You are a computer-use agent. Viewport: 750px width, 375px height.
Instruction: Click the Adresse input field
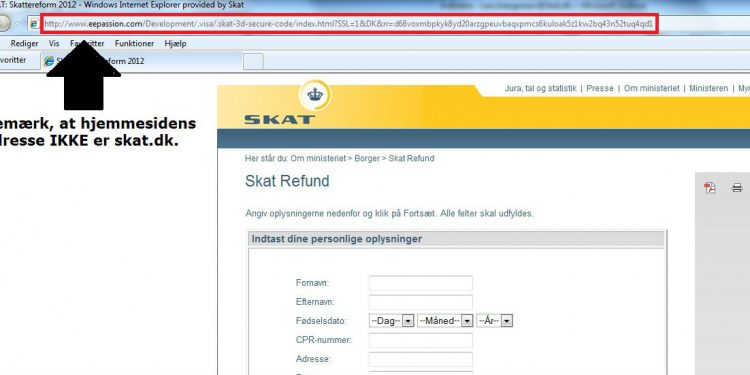click(420, 359)
